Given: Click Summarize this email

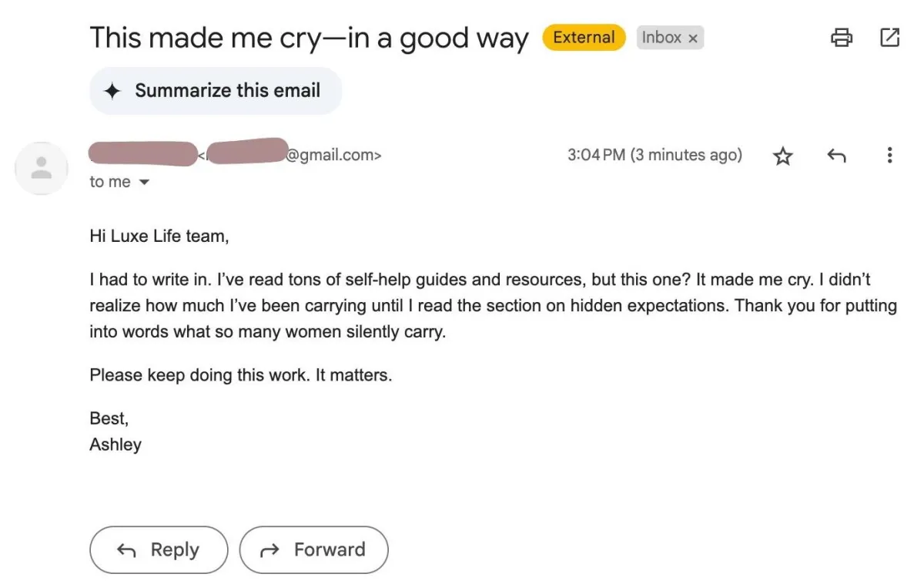Looking at the screenshot, I should click(x=216, y=91).
